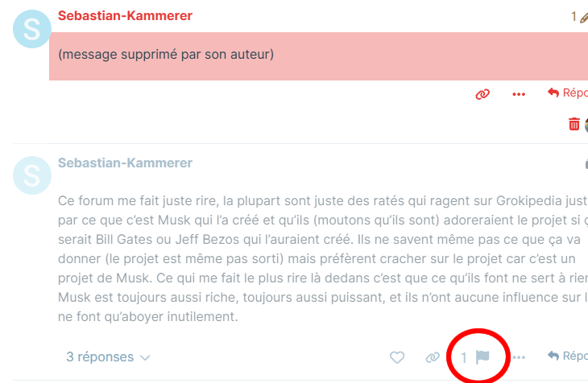Open more actions on second post
Screen dimensions: 588x383
point(519,356)
